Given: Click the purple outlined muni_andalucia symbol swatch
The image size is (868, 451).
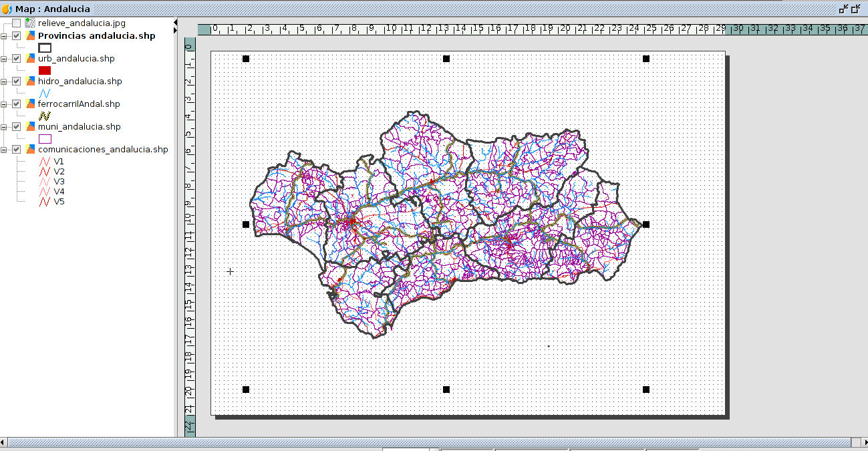Looking at the screenshot, I should pos(45,138).
